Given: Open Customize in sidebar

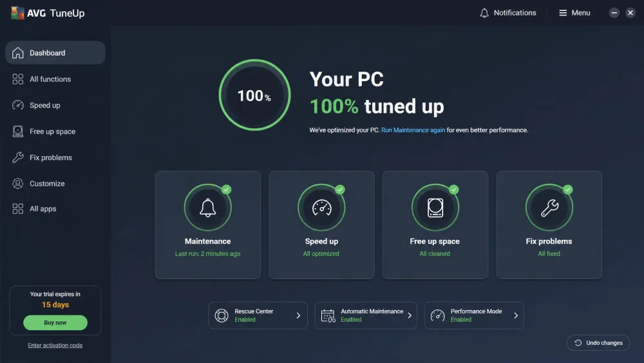Looking at the screenshot, I should tap(55, 183).
